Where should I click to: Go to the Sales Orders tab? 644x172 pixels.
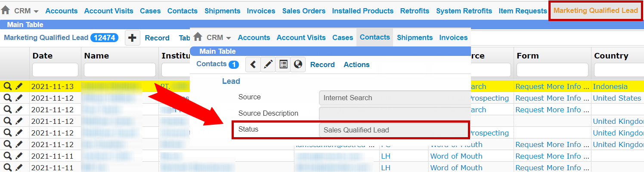(x=303, y=11)
